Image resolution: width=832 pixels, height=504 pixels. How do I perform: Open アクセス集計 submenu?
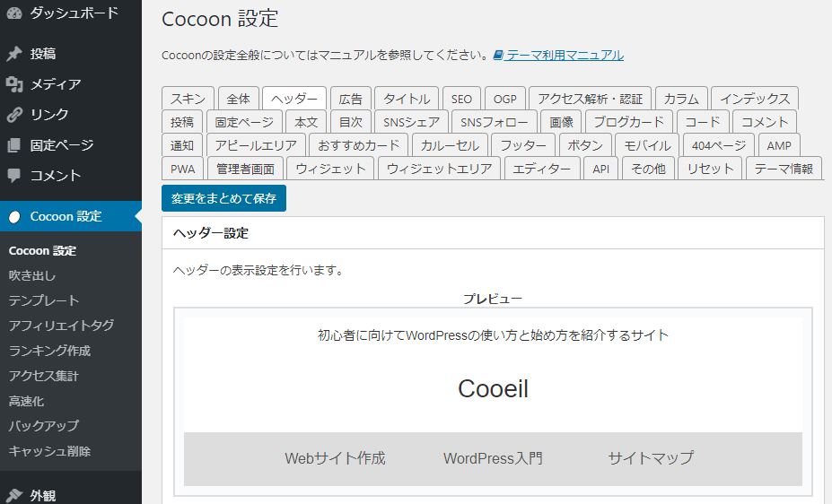point(43,376)
